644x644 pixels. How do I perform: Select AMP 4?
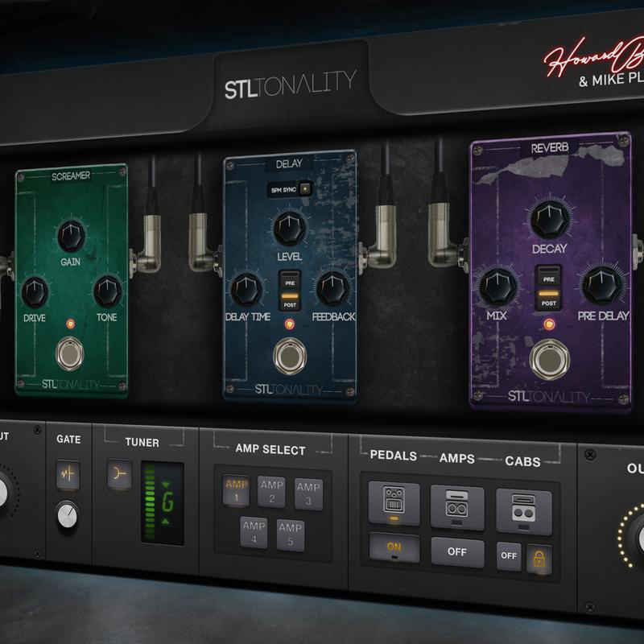pyautogui.click(x=254, y=532)
